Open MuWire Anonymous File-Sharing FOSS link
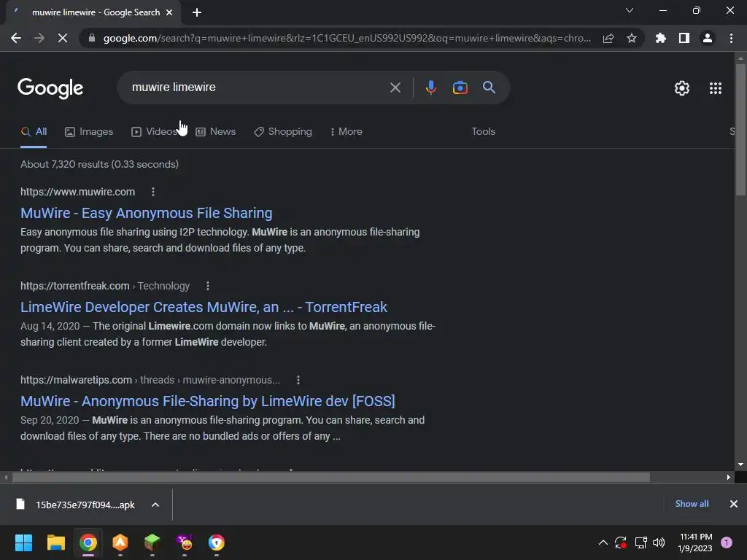This screenshot has width=747, height=560. point(208,401)
